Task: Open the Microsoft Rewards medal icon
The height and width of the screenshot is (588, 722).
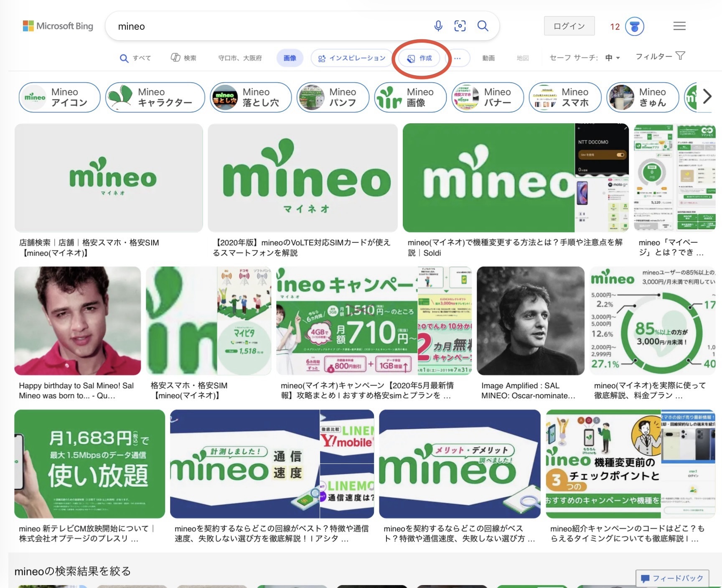Action: tap(634, 26)
